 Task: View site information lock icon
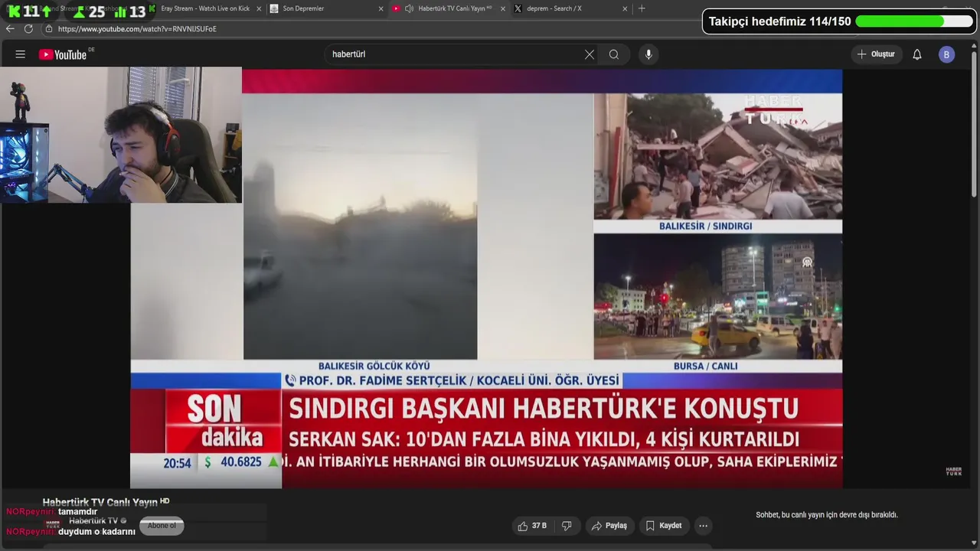[49, 28]
